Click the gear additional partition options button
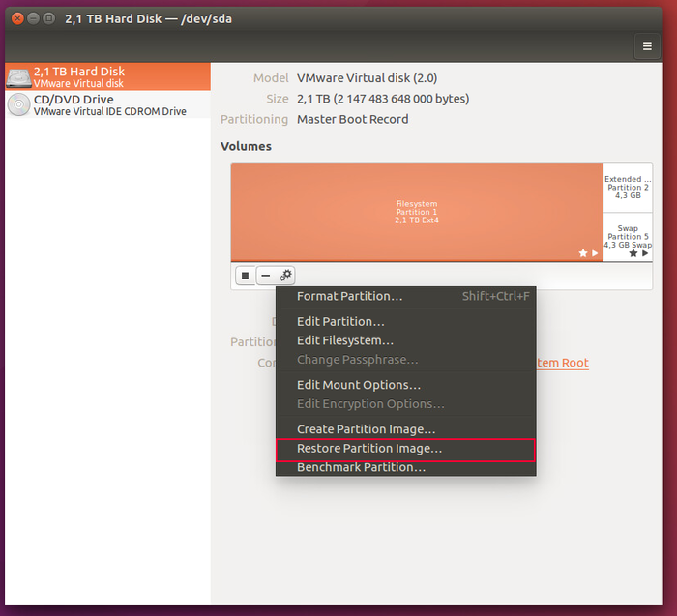 point(285,276)
